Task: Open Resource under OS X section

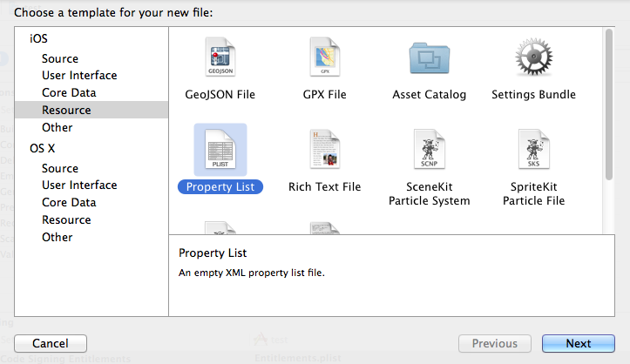Action: (66, 219)
